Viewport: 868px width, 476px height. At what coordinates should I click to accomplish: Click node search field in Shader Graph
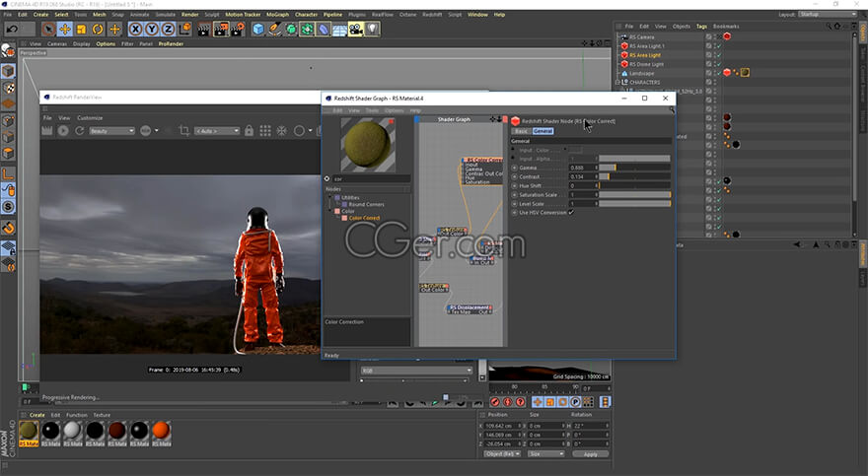pos(371,178)
